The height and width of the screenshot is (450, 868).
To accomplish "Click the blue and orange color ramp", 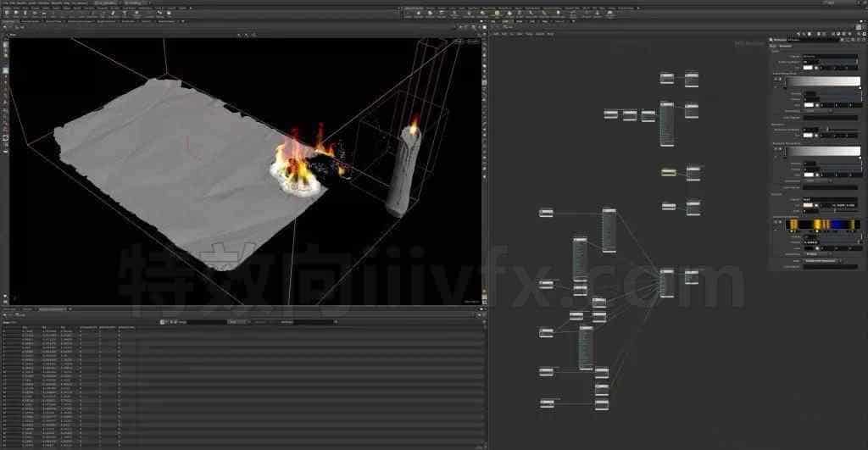I will [822, 225].
